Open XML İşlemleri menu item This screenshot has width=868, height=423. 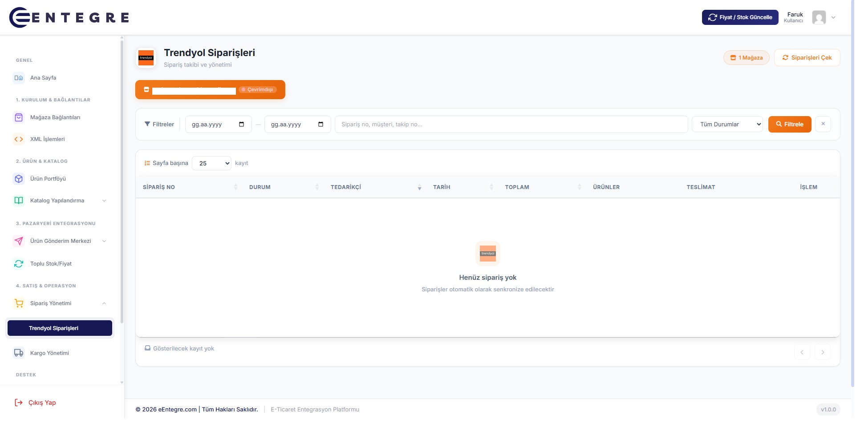pos(60,139)
